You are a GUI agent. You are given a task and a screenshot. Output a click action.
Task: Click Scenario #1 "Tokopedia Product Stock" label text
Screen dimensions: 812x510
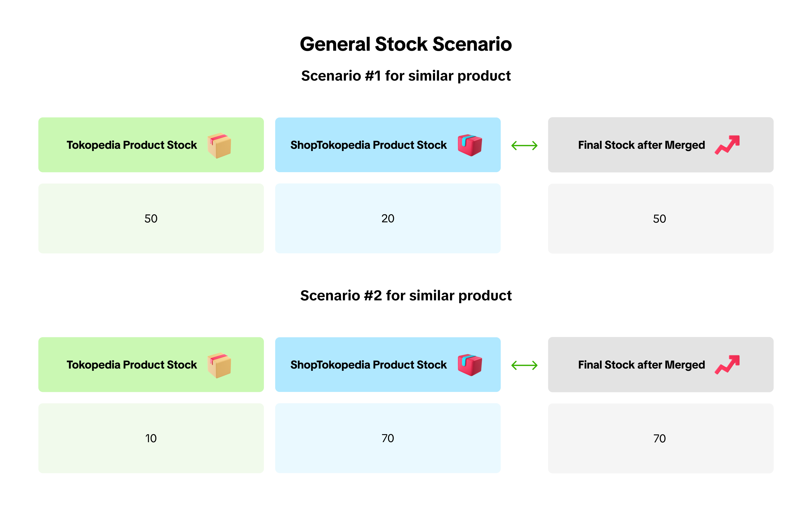tap(131, 145)
